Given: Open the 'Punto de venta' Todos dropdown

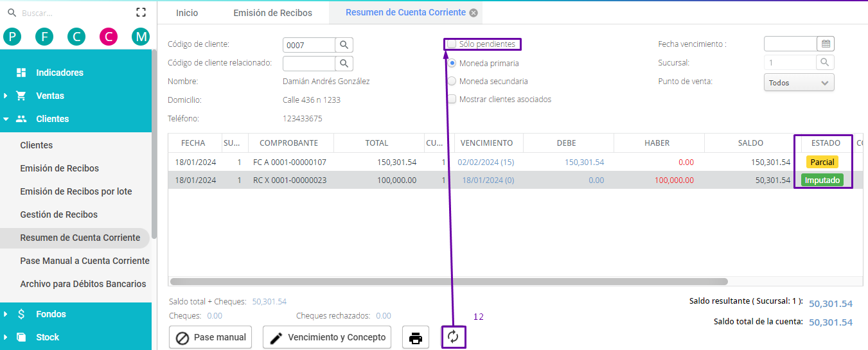Looking at the screenshot, I should [799, 82].
